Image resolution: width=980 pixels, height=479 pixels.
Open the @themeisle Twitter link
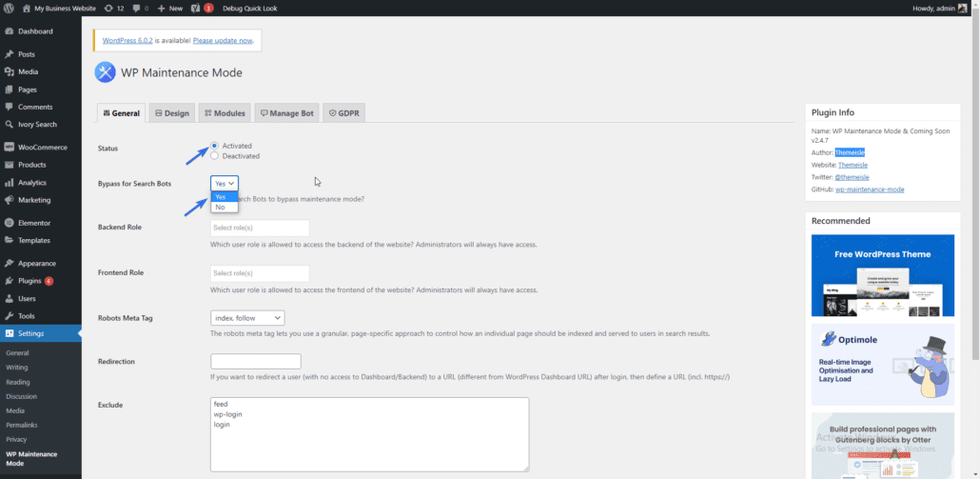[853, 177]
